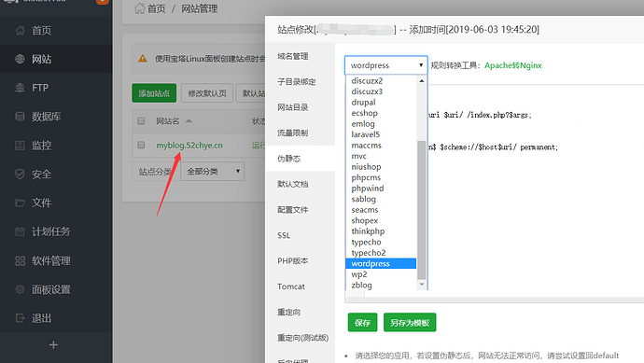Click the 修改默认页 button

[207, 93]
